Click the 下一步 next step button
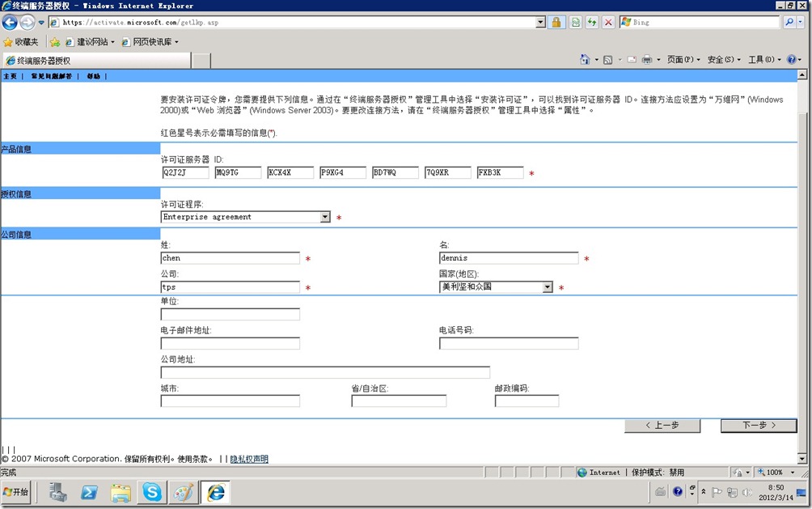This screenshot has height=509, width=812. coord(759,426)
